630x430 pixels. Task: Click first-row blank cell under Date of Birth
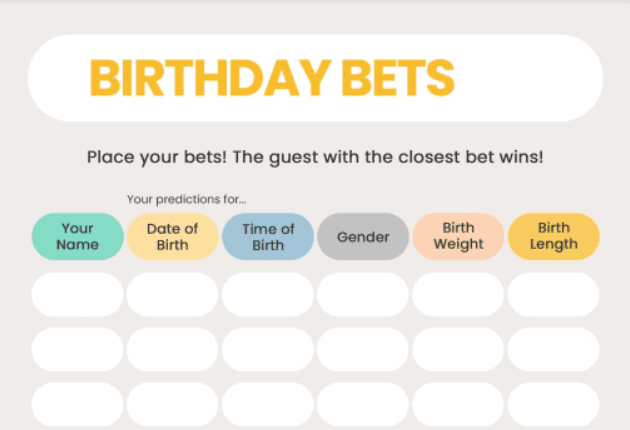(x=172, y=295)
